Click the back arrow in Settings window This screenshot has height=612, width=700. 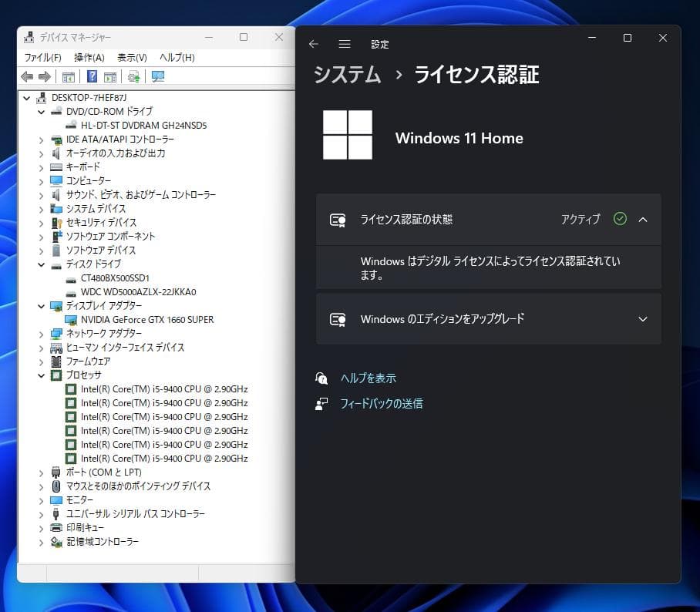pos(313,44)
